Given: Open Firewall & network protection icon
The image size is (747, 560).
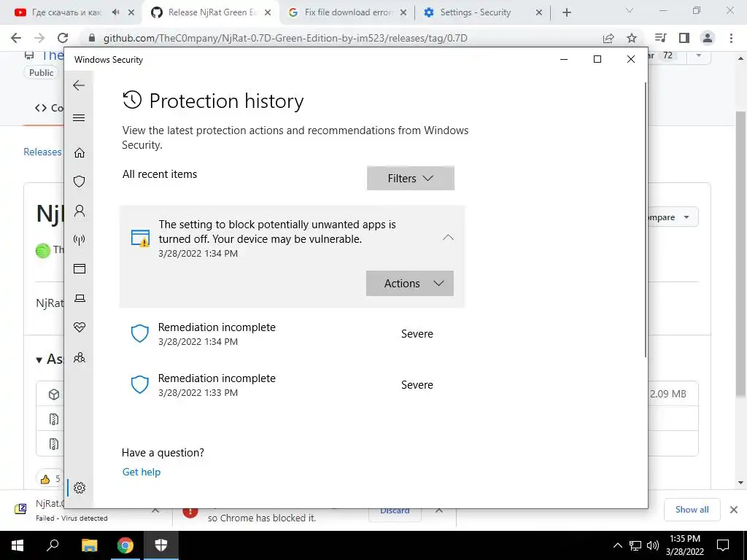Looking at the screenshot, I should 79,239.
